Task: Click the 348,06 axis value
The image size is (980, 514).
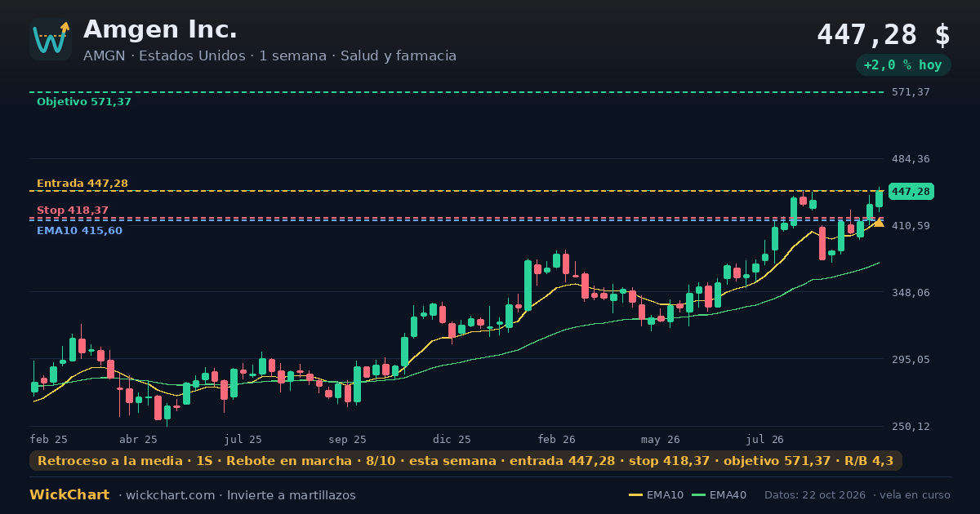Action: click(x=911, y=293)
